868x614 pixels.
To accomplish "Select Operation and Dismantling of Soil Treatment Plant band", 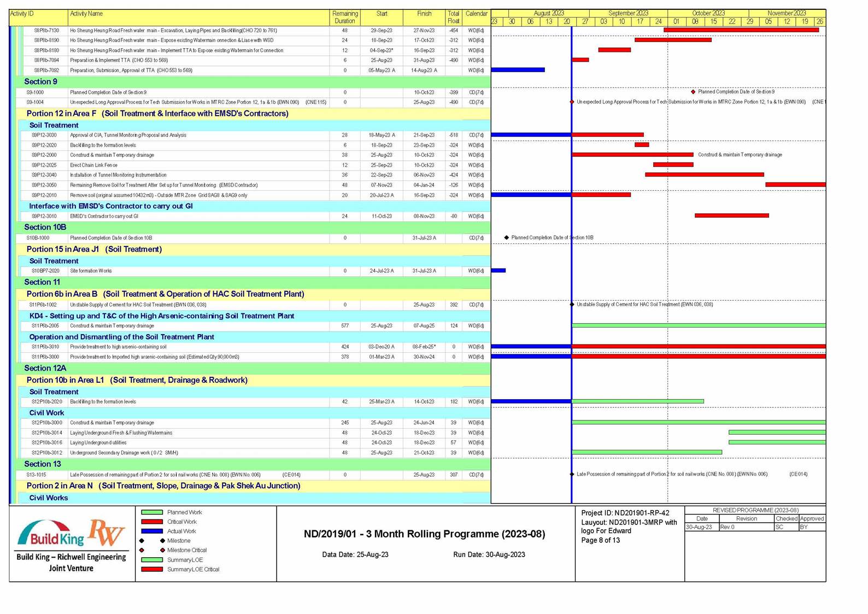I will (x=255, y=337).
